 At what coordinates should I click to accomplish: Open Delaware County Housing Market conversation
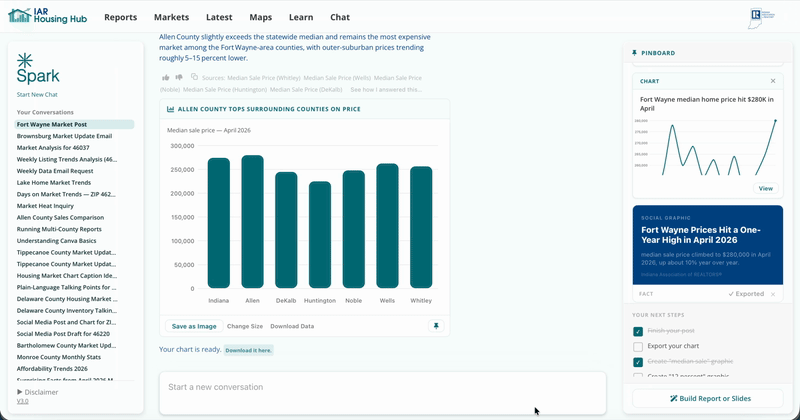[x=67, y=299]
